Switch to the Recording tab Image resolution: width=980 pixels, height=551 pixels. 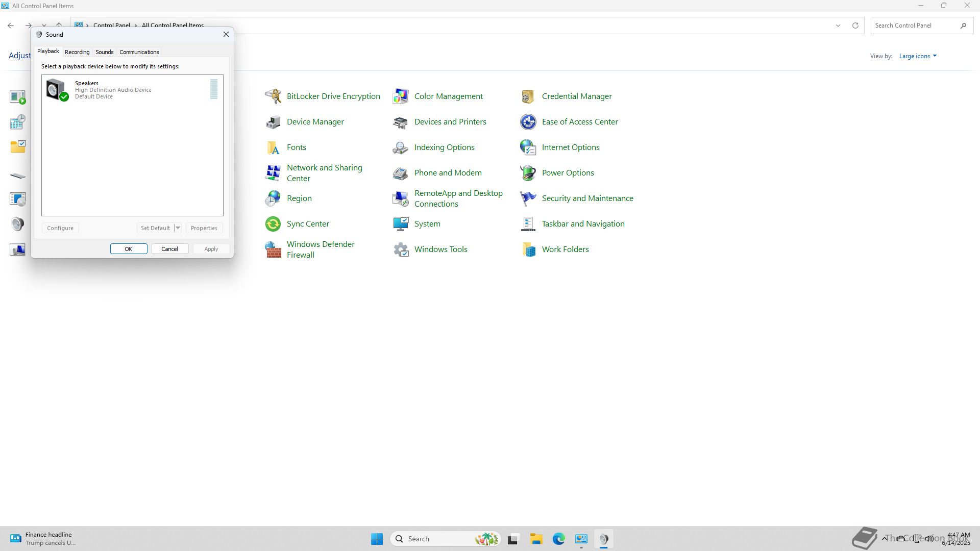pos(77,52)
